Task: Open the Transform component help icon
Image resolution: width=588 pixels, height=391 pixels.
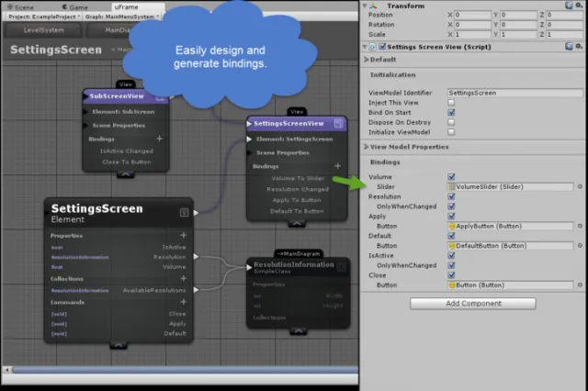Action: click(x=569, y=6)
